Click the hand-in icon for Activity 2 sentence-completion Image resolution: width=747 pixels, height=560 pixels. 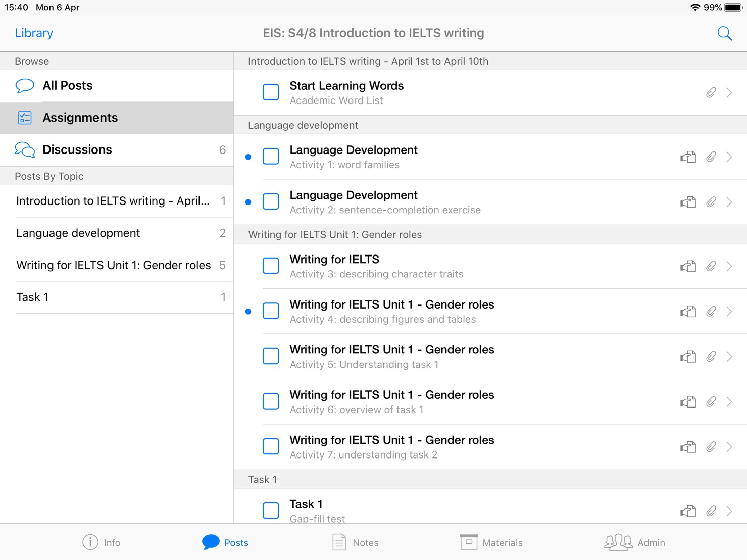688,202
